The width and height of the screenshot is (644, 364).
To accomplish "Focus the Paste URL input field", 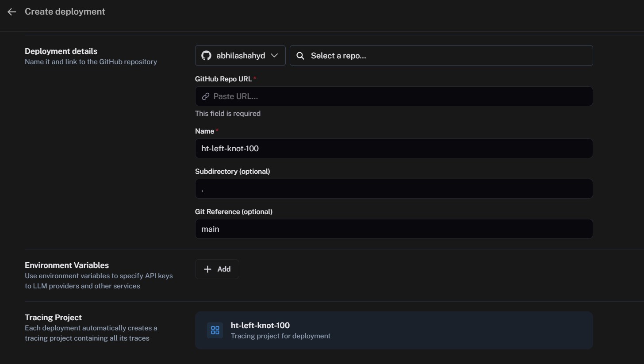I will pos(394,96).
